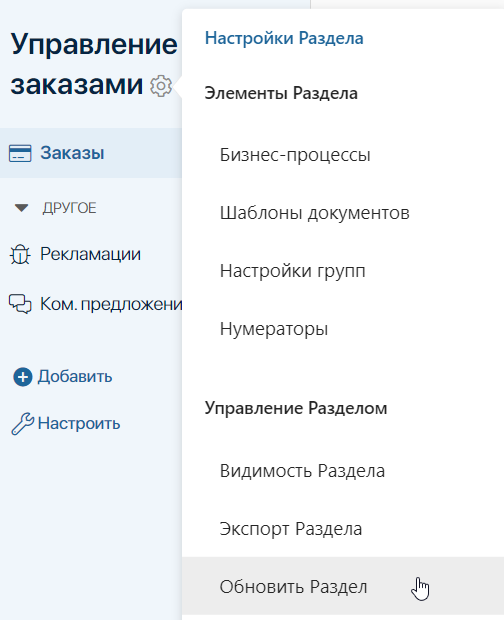Click the bug icon next to Рекламации

20,254
